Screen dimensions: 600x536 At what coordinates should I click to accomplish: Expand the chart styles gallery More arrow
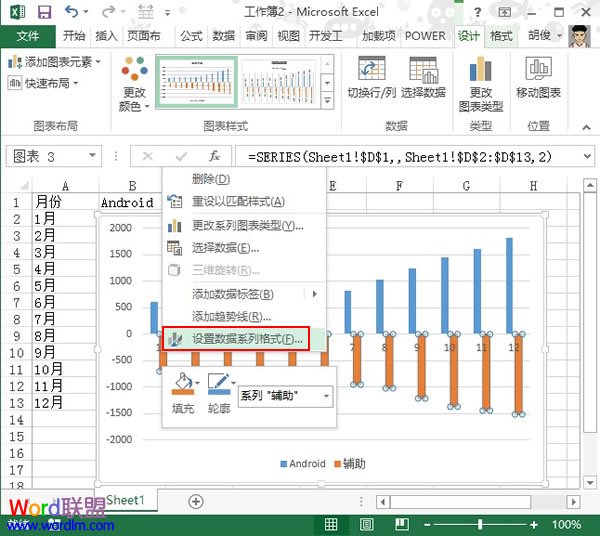(328, 101)
